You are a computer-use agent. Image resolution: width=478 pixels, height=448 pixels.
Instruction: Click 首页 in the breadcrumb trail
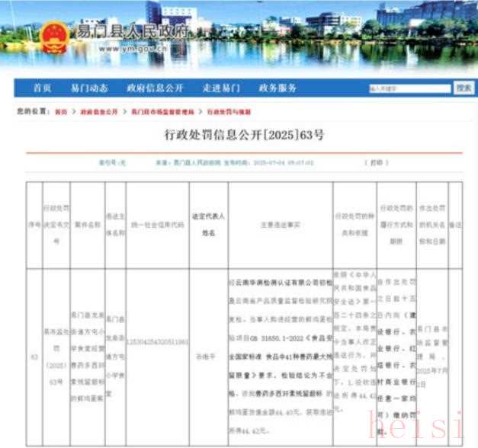(x=60, y=111)
